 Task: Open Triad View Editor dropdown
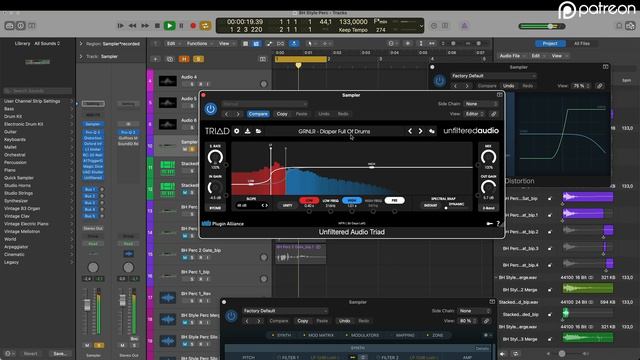[475, 114]
